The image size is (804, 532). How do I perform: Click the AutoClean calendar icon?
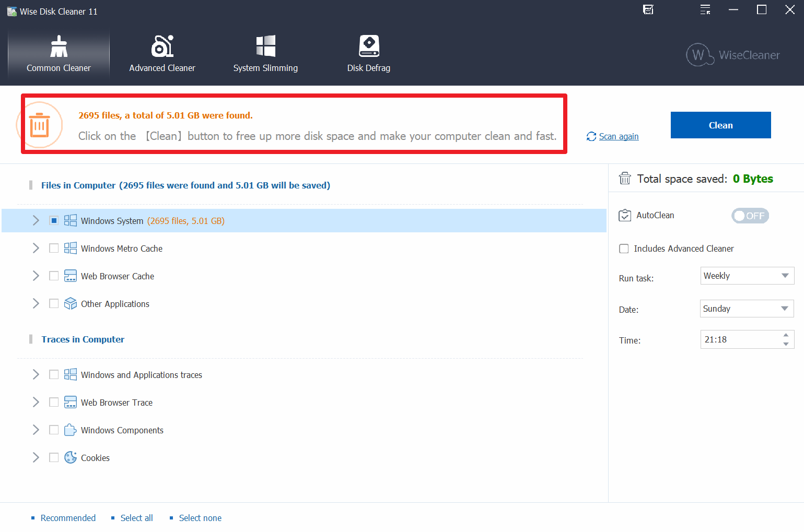click(625, 215)
